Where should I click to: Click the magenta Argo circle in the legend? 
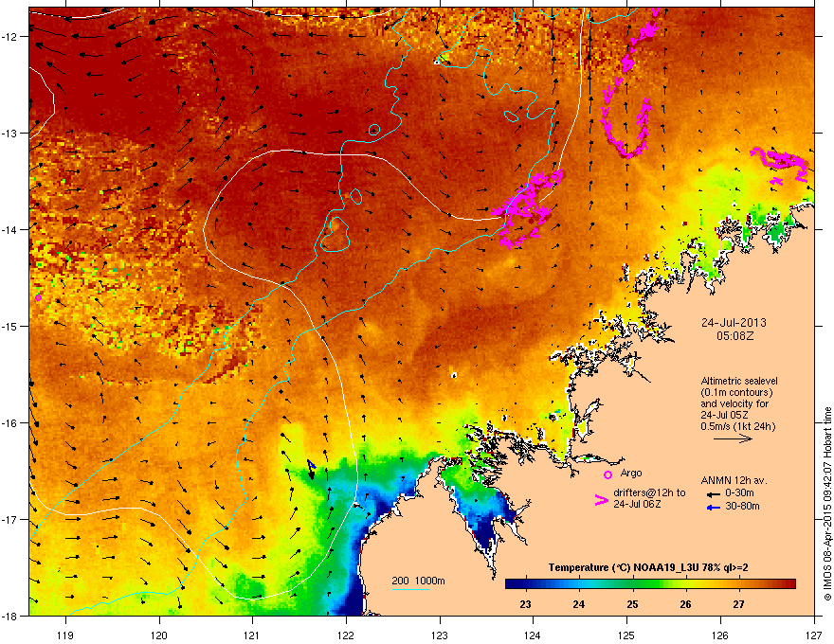[x=607, y=474]
